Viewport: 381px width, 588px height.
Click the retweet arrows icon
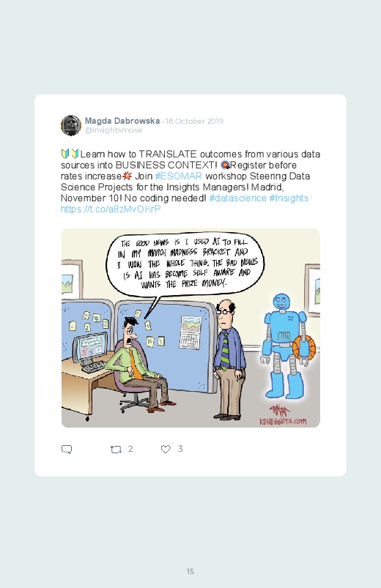(x=116, y=450)
